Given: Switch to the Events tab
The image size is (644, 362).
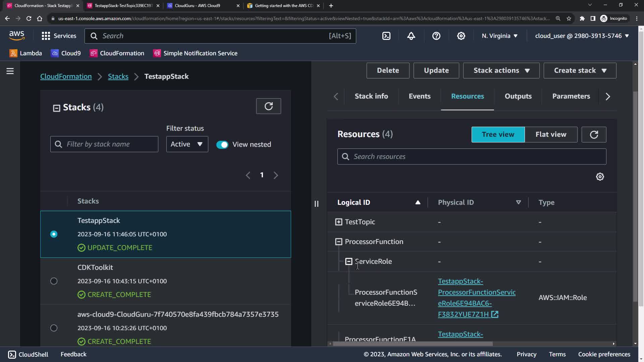Looking at the screenshot, I should coord(419,96).
